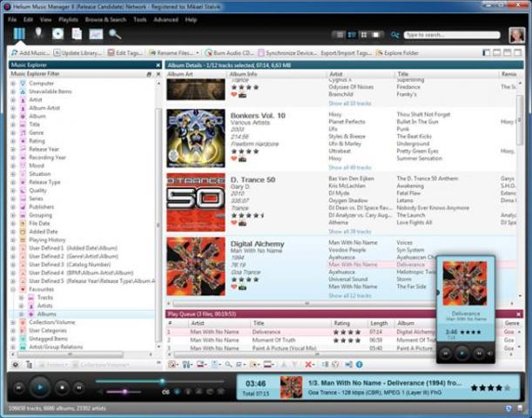Screen dimensions: 532x418
Task: Expand the User Categories tree node
Action: click(13, 330)
